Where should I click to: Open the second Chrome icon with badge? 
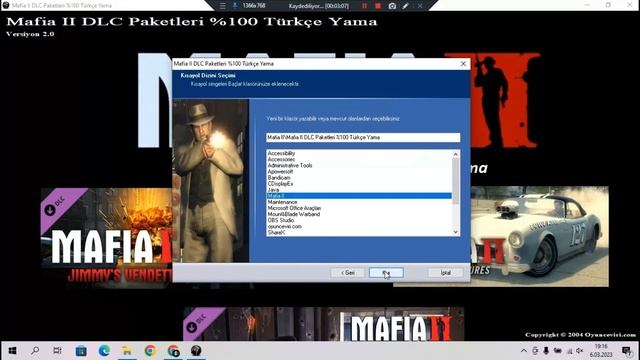click(x=173, y=351)
